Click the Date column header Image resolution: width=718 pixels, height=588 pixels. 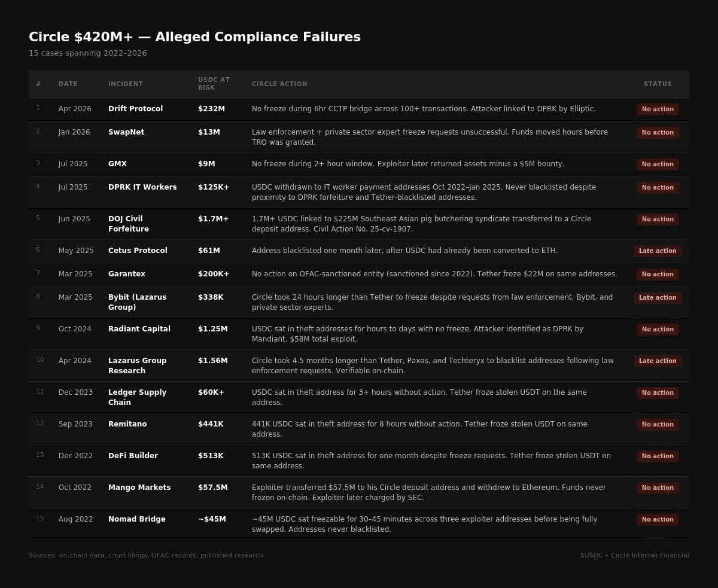coord(68,84)
